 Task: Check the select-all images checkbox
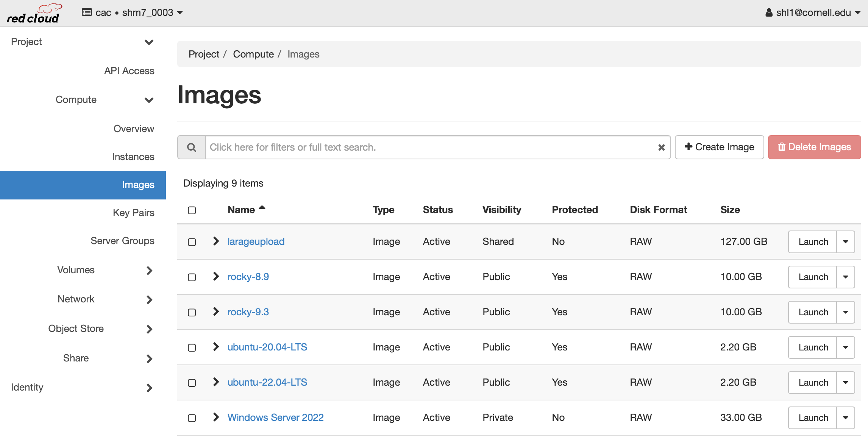point(192,210)
